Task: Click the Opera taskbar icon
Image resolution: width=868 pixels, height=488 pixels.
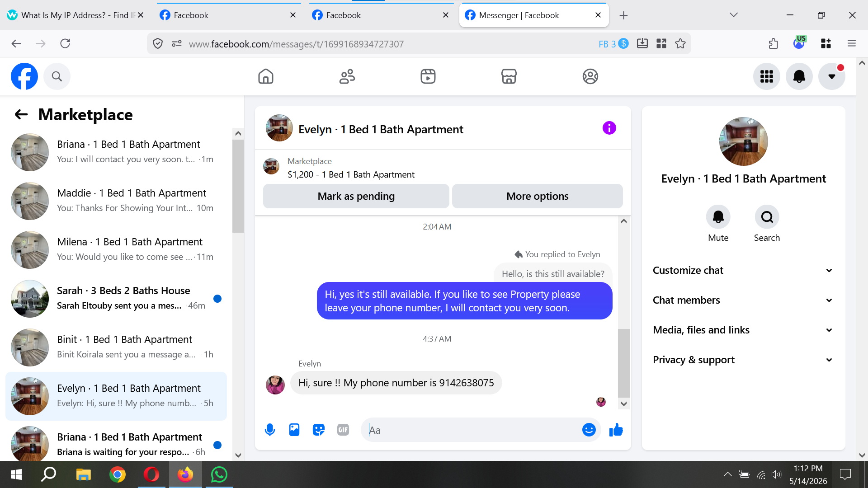Action: click(x=151, y=474)
